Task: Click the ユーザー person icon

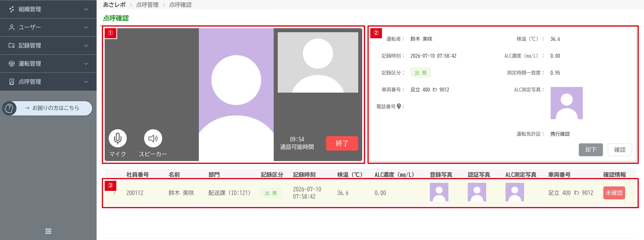Action: pyautogui.click(x=11, y=27)
